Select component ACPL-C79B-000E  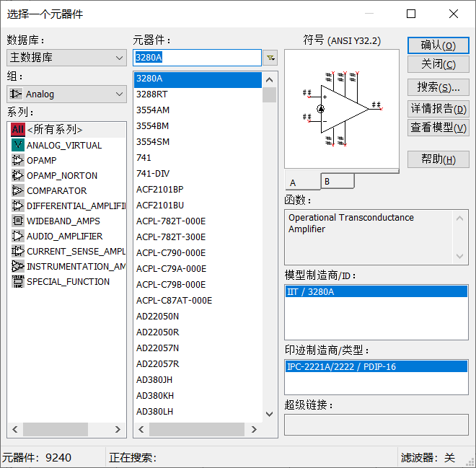click(x=198, y=285)
